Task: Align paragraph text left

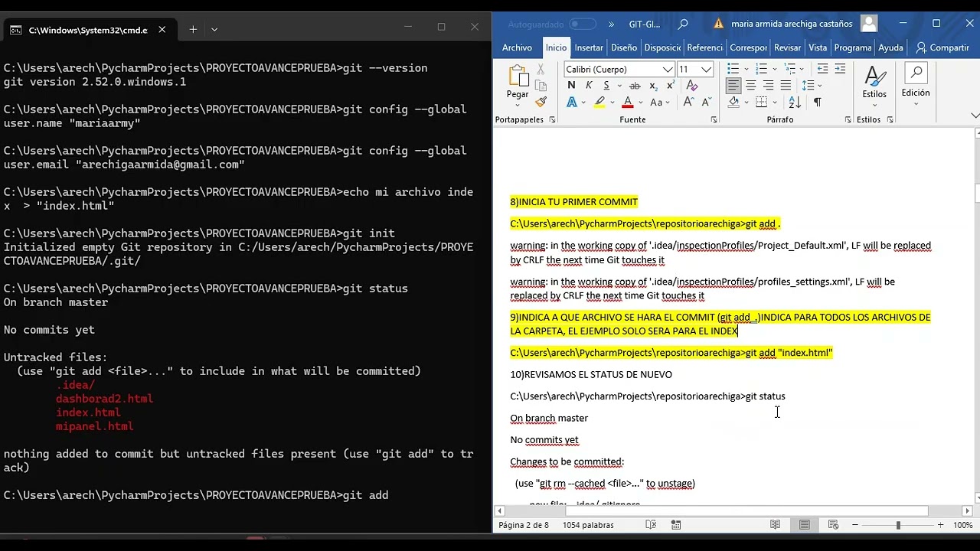Action: (x=733, y=86)
